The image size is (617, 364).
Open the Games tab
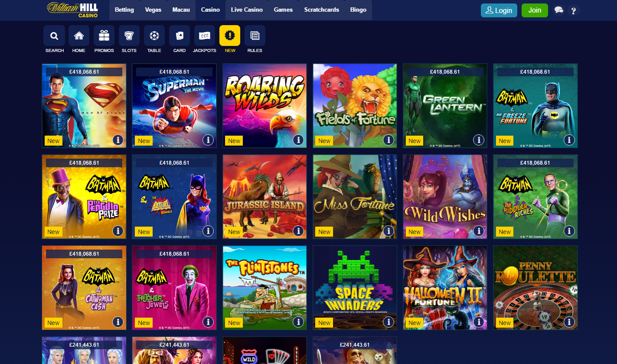283,10
